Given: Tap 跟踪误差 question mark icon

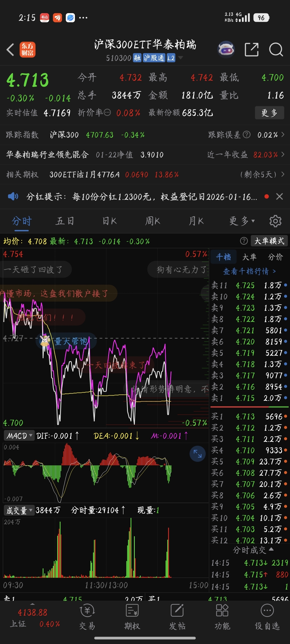Looking at the screenshot, I should point(247,134).
